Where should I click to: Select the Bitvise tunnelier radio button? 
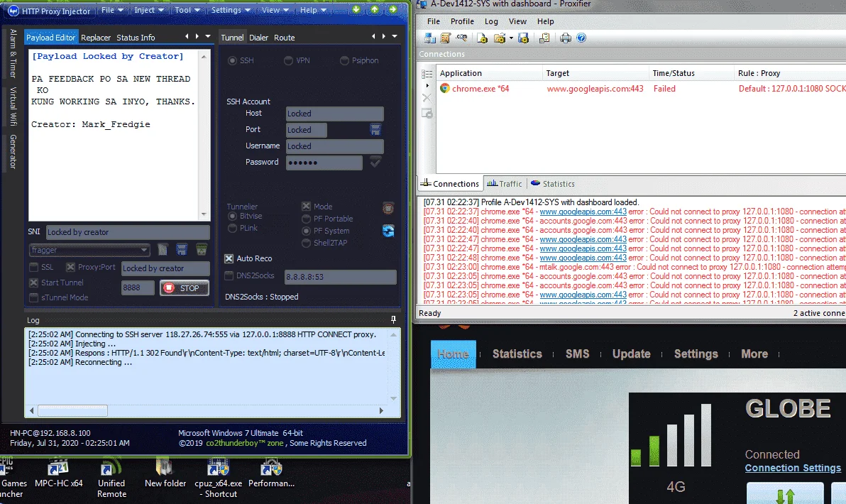[x=233, y=216]
